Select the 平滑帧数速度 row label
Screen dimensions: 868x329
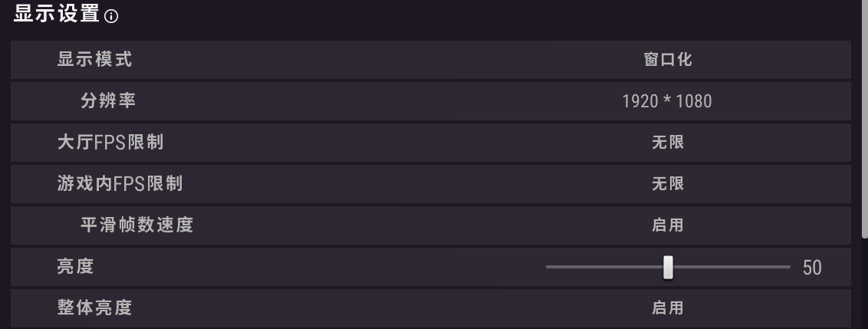tap(136, 225)
